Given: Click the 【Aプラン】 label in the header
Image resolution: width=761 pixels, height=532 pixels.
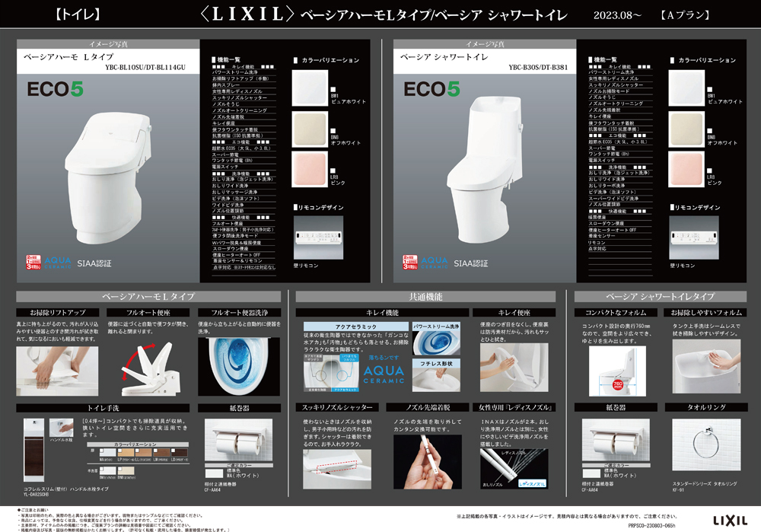Looking at the screenshot, I should coord(685,15).
